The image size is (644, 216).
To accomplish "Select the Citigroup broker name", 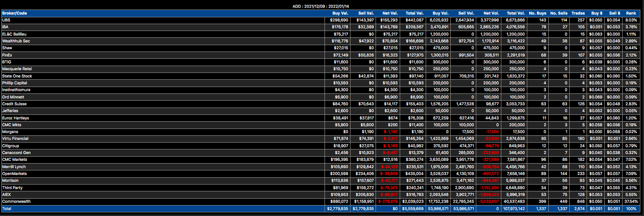I will [x=11, y=145].
